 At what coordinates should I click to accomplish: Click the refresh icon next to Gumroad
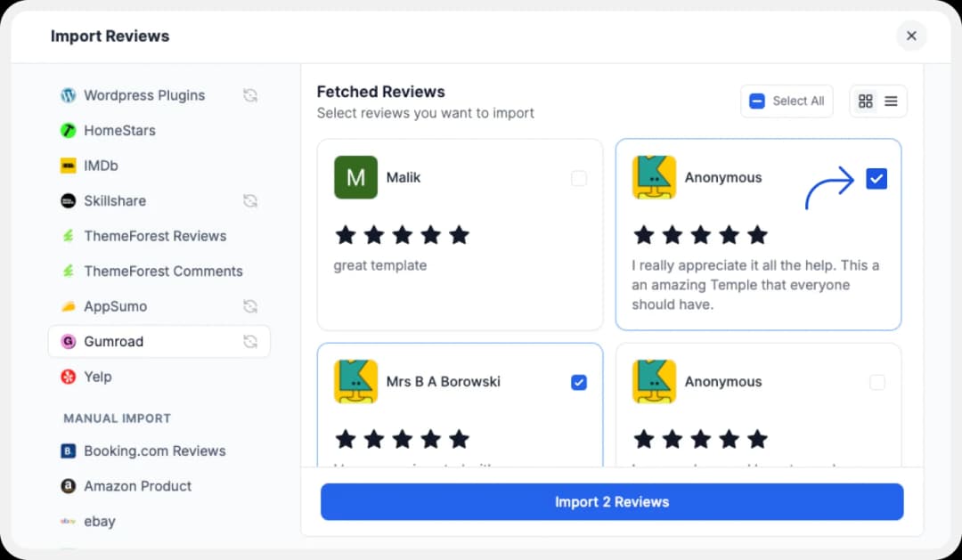click(x=250, y=342)
